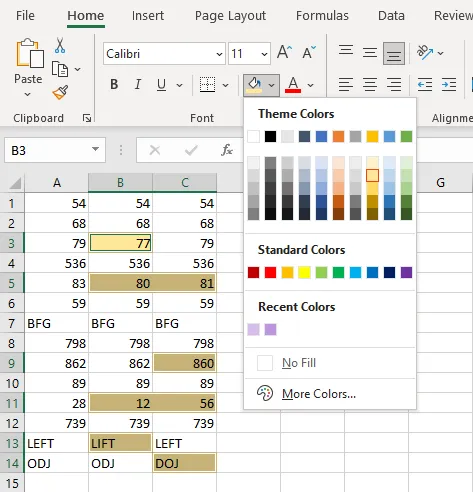Click the formula bar Enter checkmark
Image resolution: width=473 pixels, height=492 pixels.
click(x=191, y=150)
